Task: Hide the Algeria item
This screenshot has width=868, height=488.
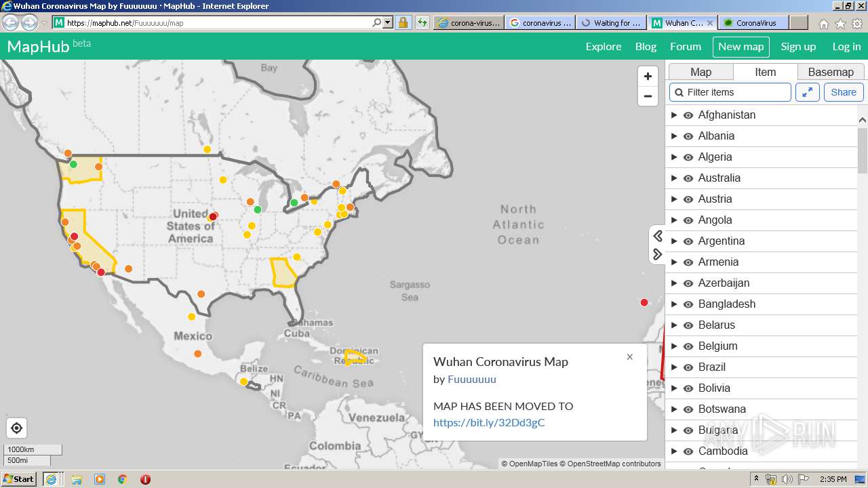Action: click(688, 157)
